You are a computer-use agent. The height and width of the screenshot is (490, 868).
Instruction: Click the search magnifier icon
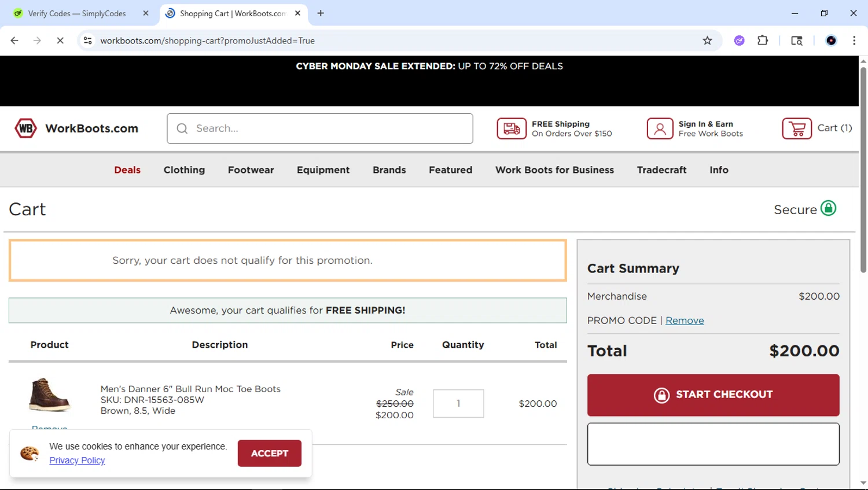182,128
